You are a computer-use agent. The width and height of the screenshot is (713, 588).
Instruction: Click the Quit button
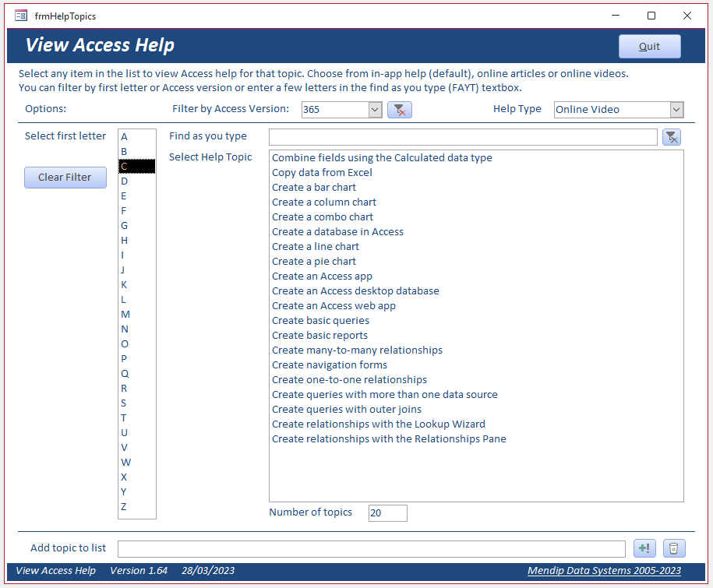coord(649,47)
